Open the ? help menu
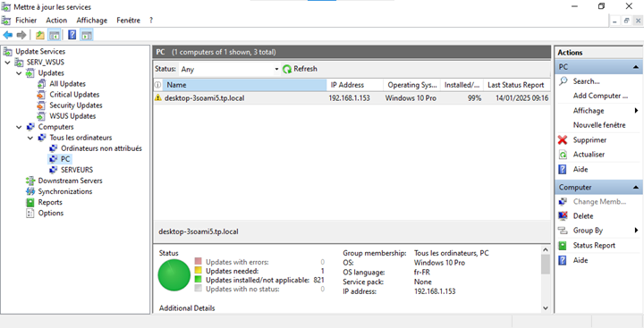644x328 pixels. tap(151, 21)
